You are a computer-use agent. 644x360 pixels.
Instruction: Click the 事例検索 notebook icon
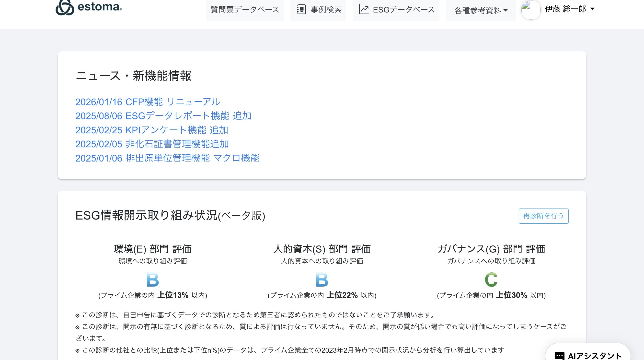point(301,10)
